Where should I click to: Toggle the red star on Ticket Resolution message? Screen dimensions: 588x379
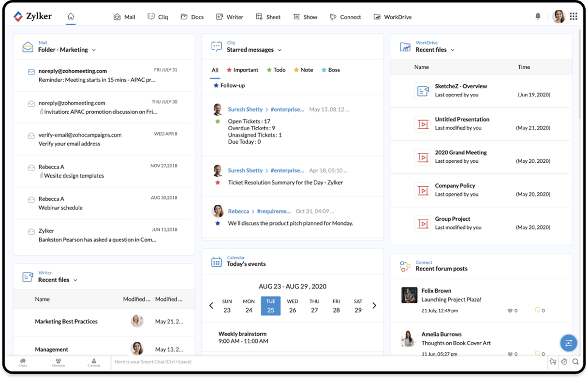tap(218, 182)
